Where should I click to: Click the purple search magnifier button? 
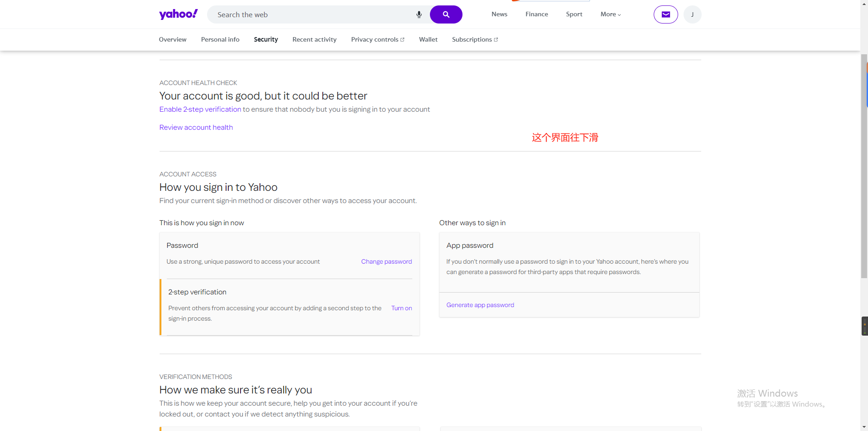pos(446,14)
